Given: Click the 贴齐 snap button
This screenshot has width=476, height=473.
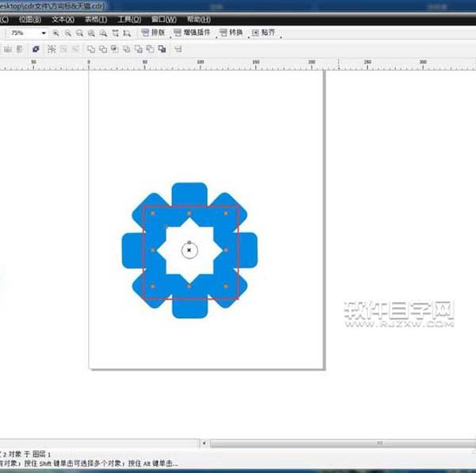Looking at the screenshot, I should pos(263,33).
